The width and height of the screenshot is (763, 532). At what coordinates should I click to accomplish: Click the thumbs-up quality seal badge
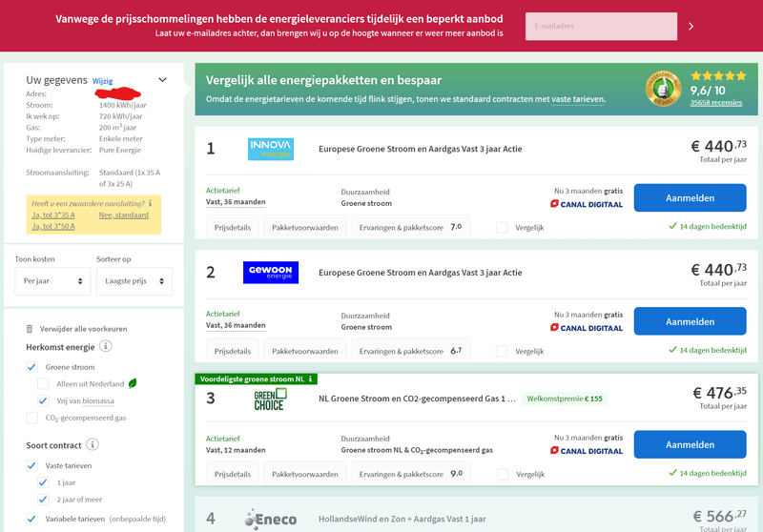[x=663, y=89]
